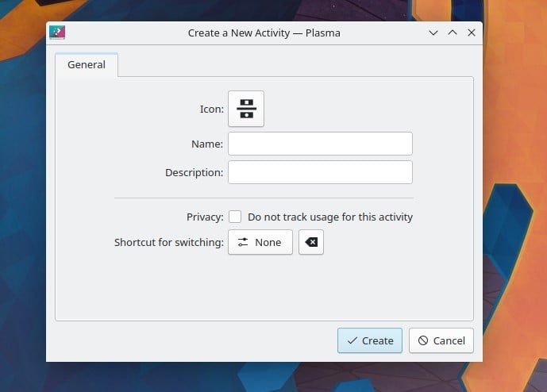The width and height of the screenshot is (547, 392).
Task: Click the "Privacy:" label
Action: 205,217
